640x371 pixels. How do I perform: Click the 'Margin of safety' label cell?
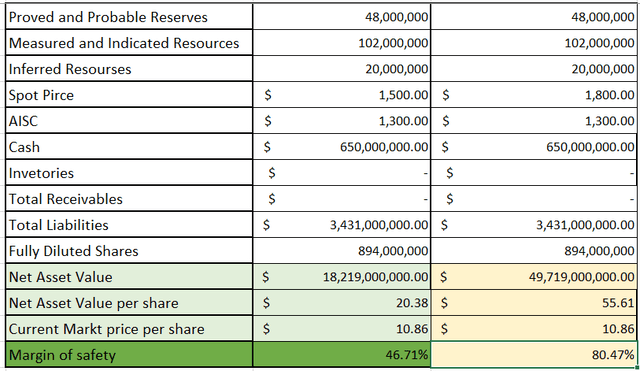(x=129, y=355)
